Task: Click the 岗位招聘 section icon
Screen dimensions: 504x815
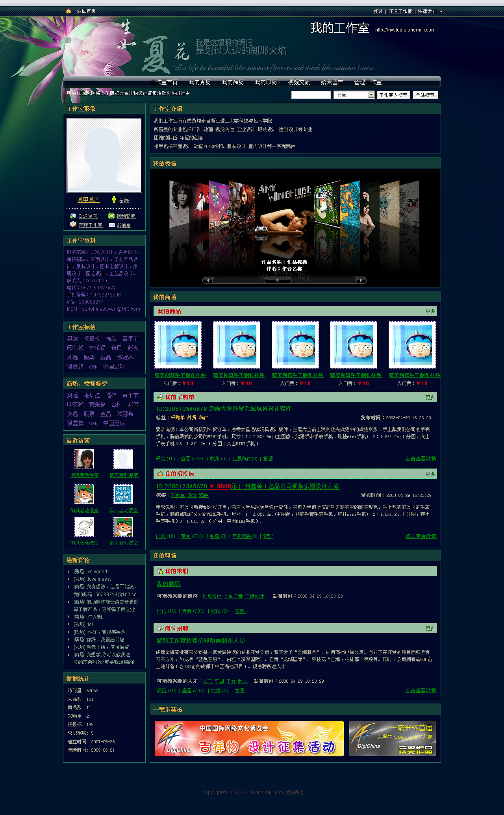Action: 160,628
